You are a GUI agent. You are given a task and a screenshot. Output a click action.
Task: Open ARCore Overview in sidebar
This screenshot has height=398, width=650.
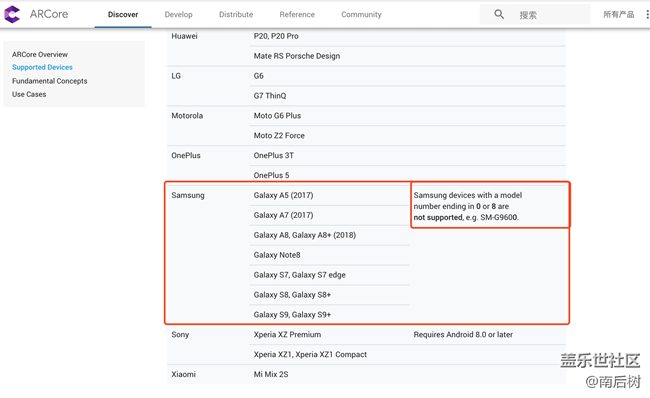(x=40, y=54)
